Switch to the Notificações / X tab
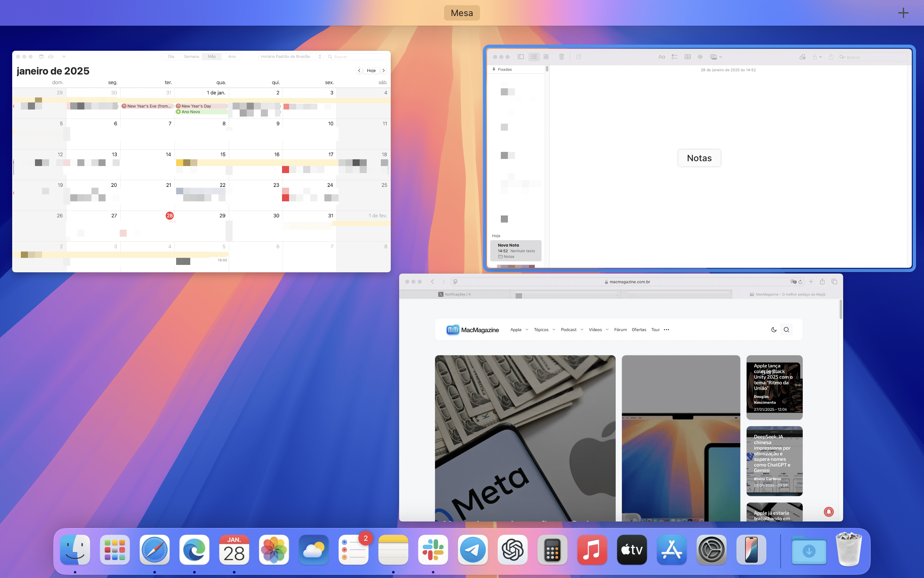This screenshot has width=924, height=578. pyautogui.click(x=454, y=294)
